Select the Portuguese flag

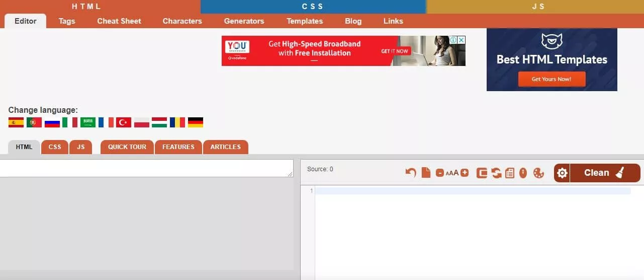tap(34, 122)
